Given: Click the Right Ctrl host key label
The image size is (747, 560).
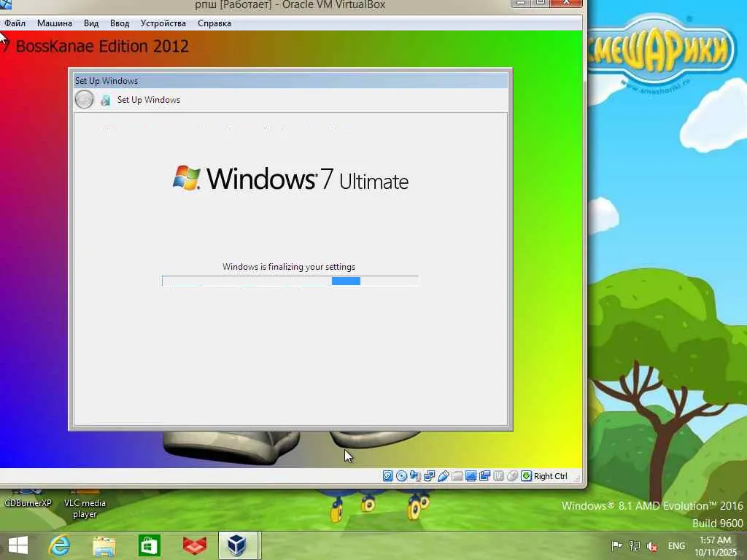Looking at the screenshot, I should pyautogui.click(x=550, y=476).
